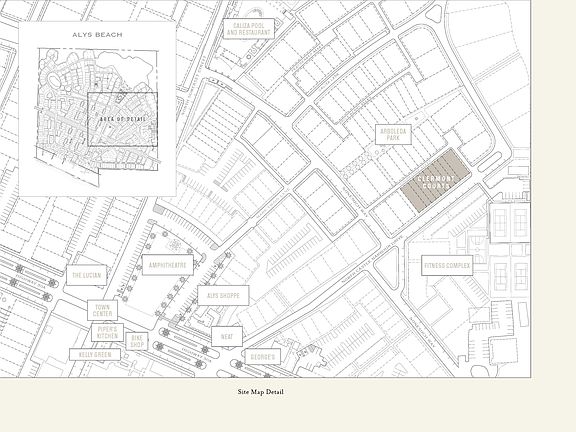Click the Caliza Pool and Restaurant label
The image size is (576, 432).
point(249,29)
